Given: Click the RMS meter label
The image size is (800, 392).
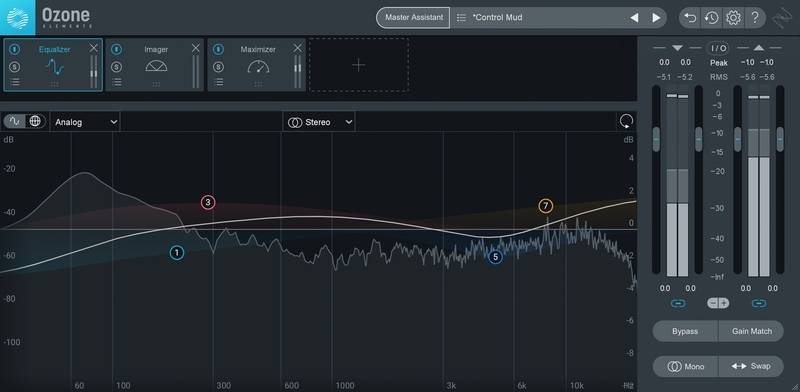Looking at the screenshot, I should point(718,77).
